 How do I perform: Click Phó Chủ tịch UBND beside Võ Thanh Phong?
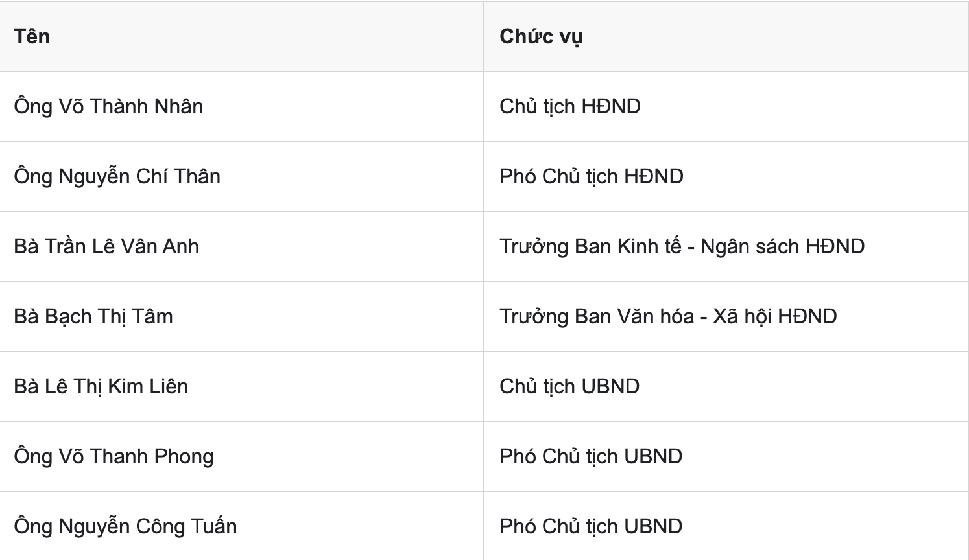point(591,456)
